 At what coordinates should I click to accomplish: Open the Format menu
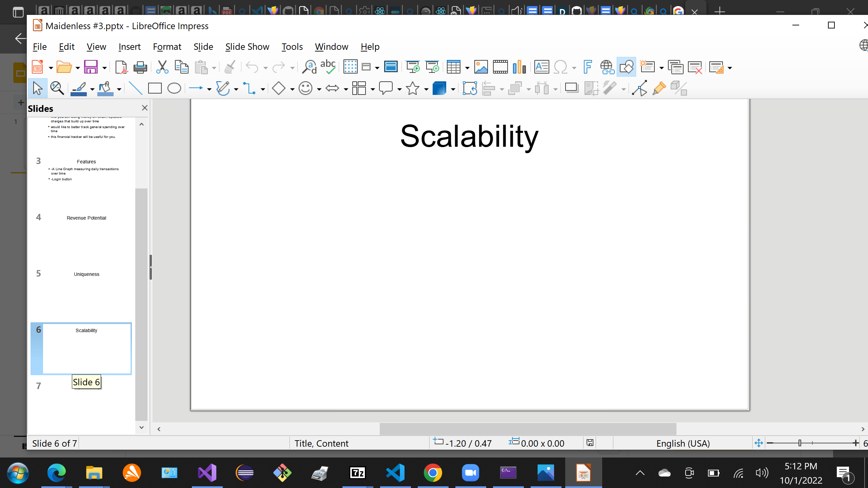coord(167,46)
